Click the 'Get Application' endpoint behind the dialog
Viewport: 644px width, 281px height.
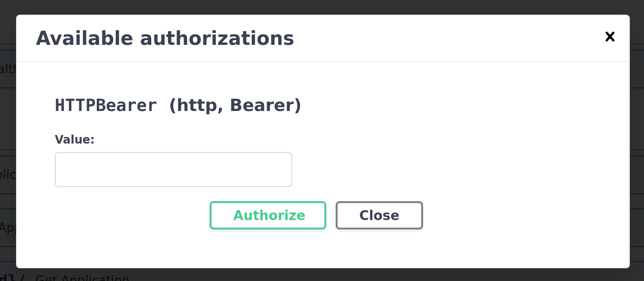(x=82, y=278)
